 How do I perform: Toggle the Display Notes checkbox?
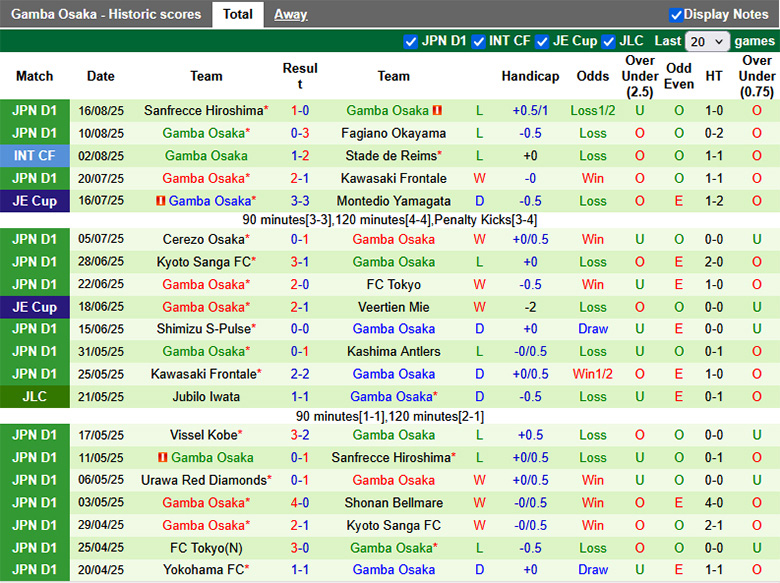click(676, 15)
